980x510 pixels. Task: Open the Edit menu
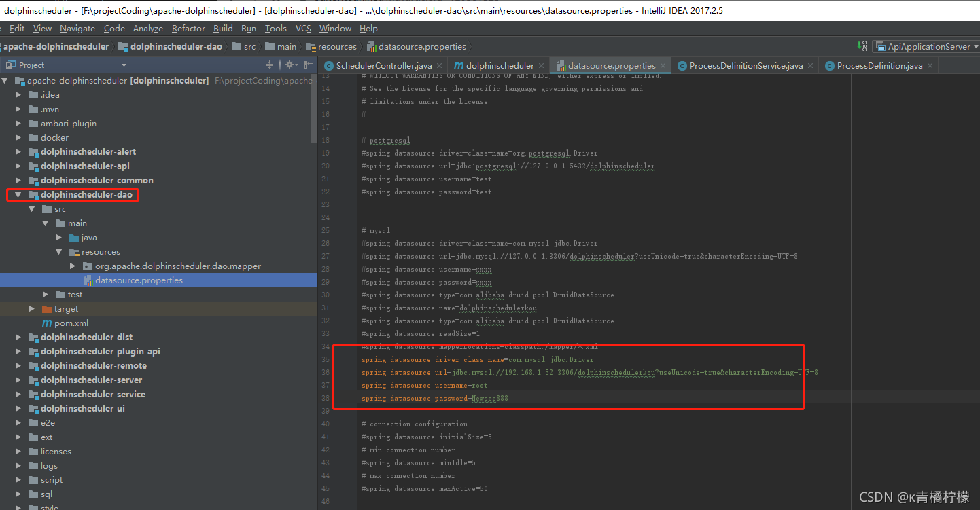tap(17, 29)
